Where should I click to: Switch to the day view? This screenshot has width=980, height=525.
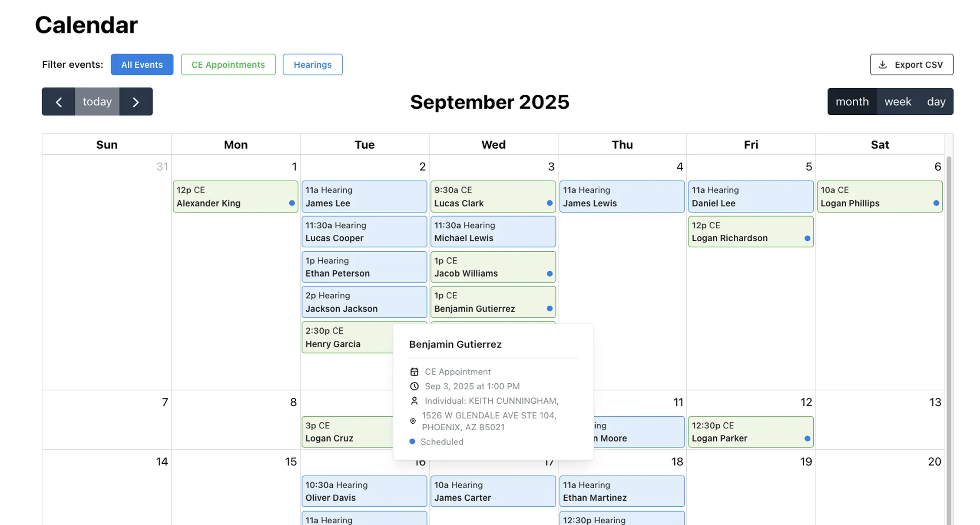point(936,101)
